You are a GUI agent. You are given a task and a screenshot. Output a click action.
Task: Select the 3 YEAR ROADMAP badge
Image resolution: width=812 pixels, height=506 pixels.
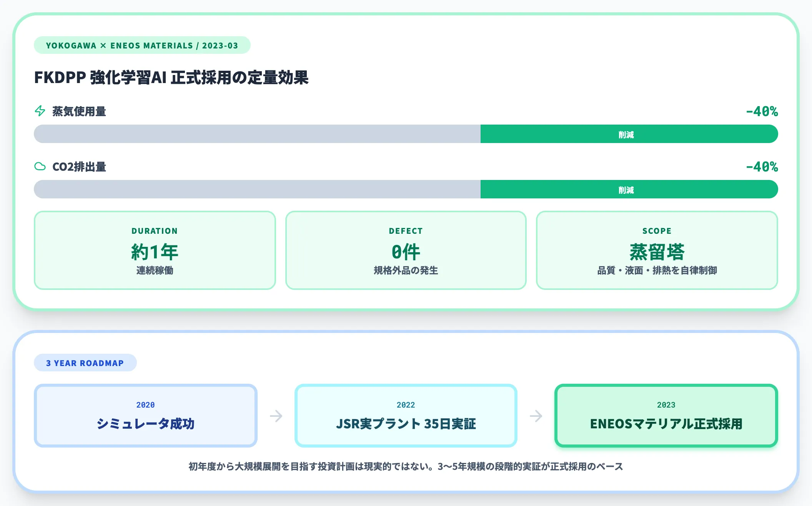pos(85,363)
